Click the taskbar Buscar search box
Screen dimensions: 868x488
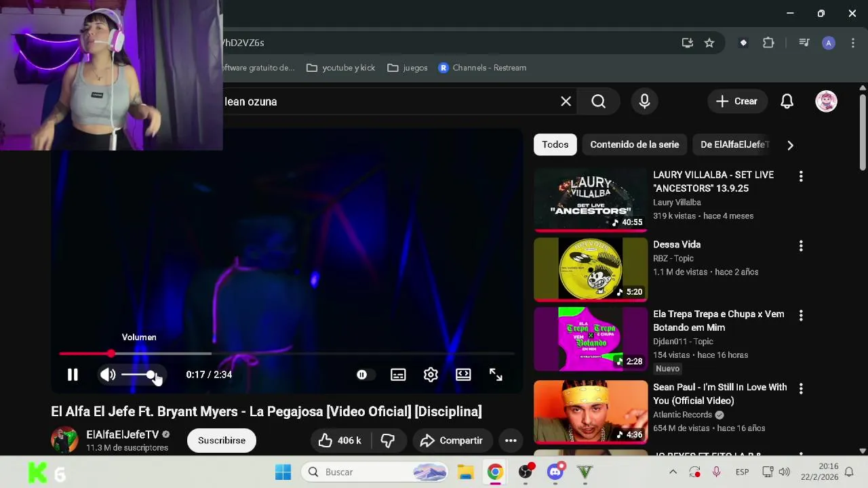(x=375, y=472)
